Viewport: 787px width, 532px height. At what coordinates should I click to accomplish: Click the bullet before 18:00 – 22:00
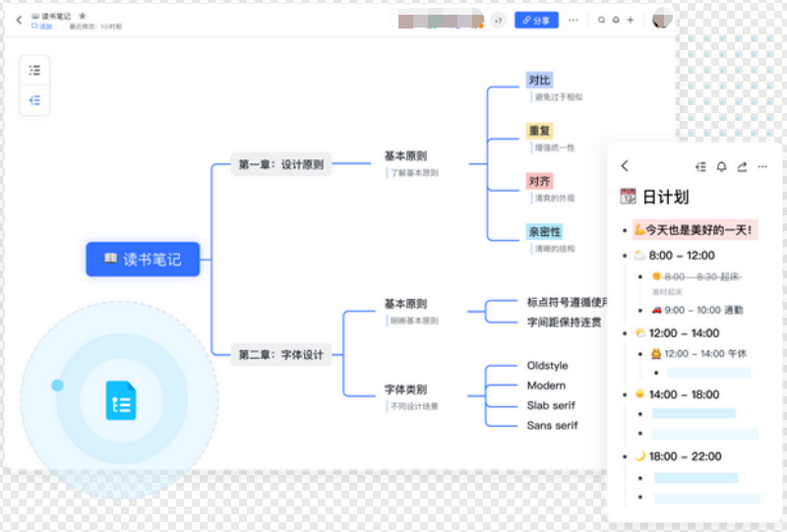pos(625,457)
